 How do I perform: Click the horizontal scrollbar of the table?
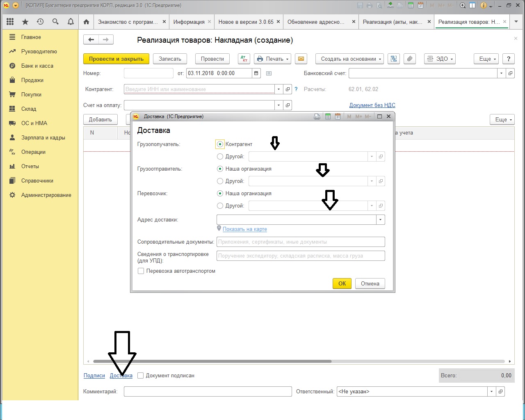click(212, 361)
